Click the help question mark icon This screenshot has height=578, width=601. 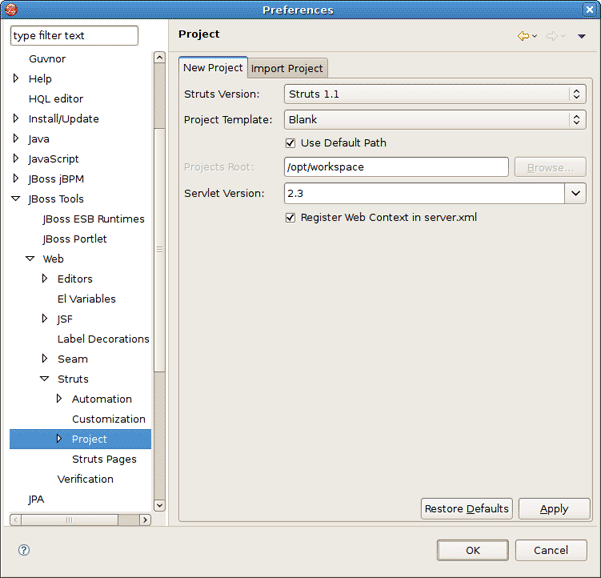(24, 550)
